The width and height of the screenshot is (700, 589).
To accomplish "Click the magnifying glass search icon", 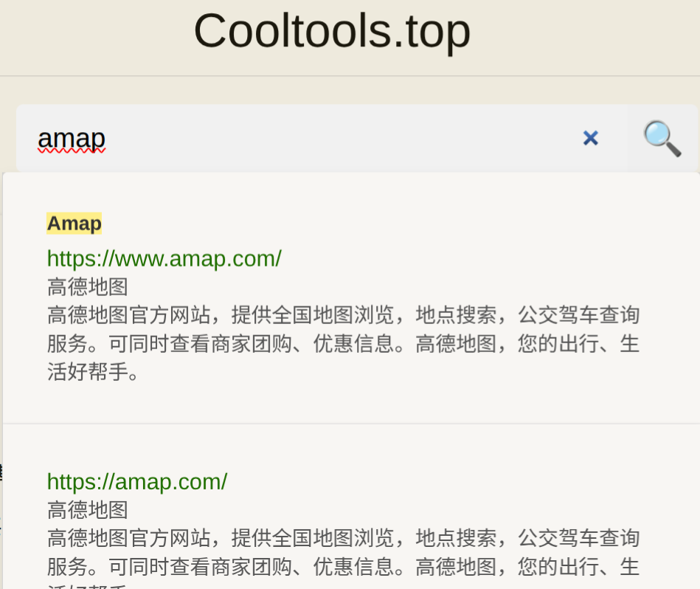I will (x=662, y=139).
